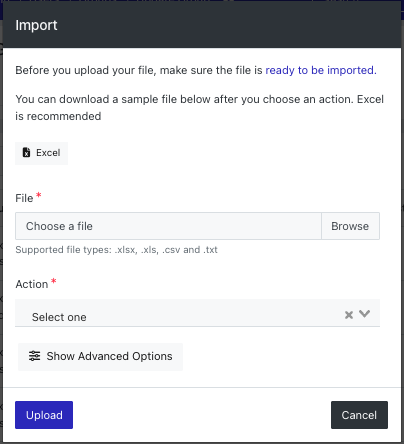The width and height of the screenshot is (404, 444).
Task: Click the File field label
Action: point(24,198)
